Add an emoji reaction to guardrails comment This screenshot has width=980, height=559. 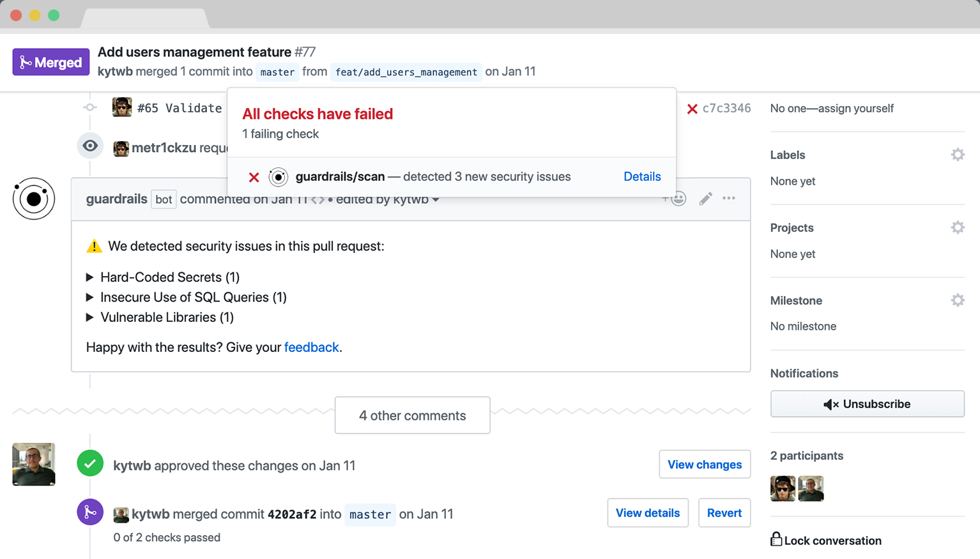[676, 199]
